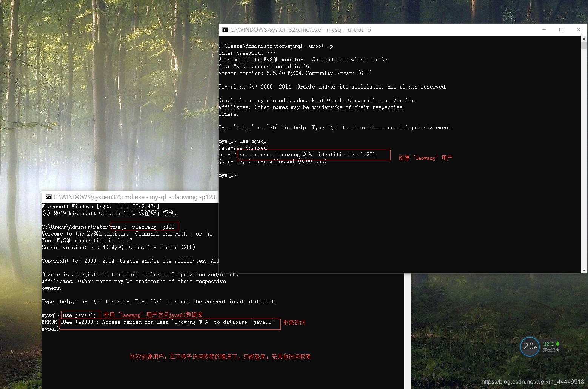This screenshot has height=389, width=588.
Task: Click the 'ERROR 1044 (42000)' access denied line
Action: pyautogui.click(x=157, y=322)
